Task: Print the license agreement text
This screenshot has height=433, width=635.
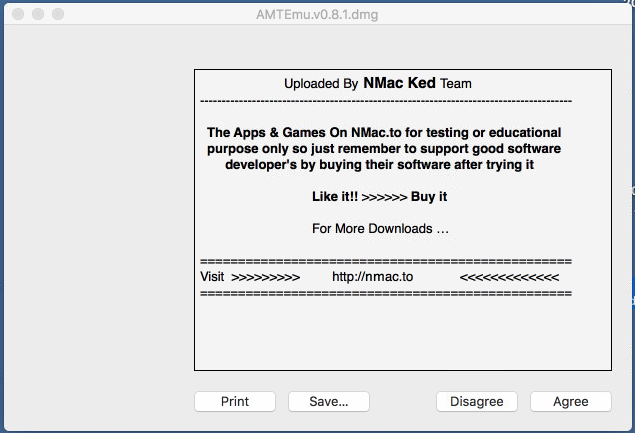Action: pyautogui.click(x=235, y=401)
